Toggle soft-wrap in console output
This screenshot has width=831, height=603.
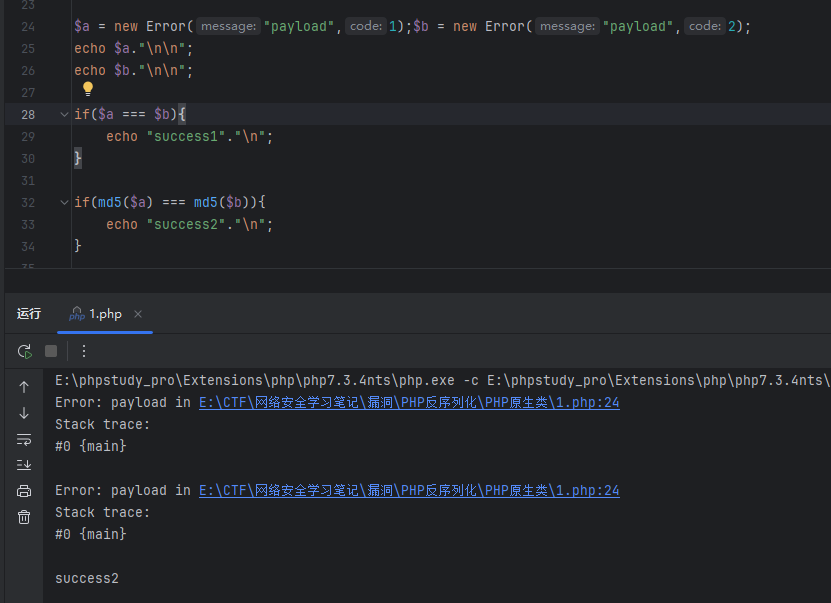point(24,439)
